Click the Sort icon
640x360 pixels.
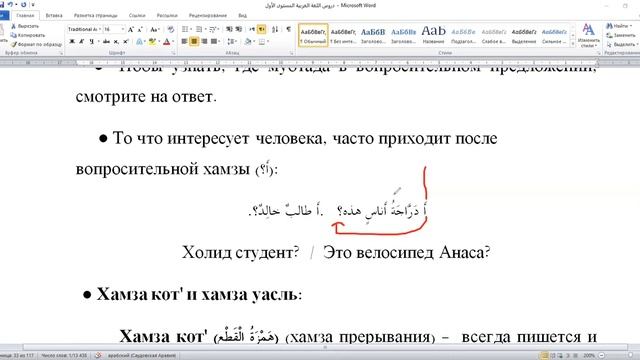(x=275, y=29)
